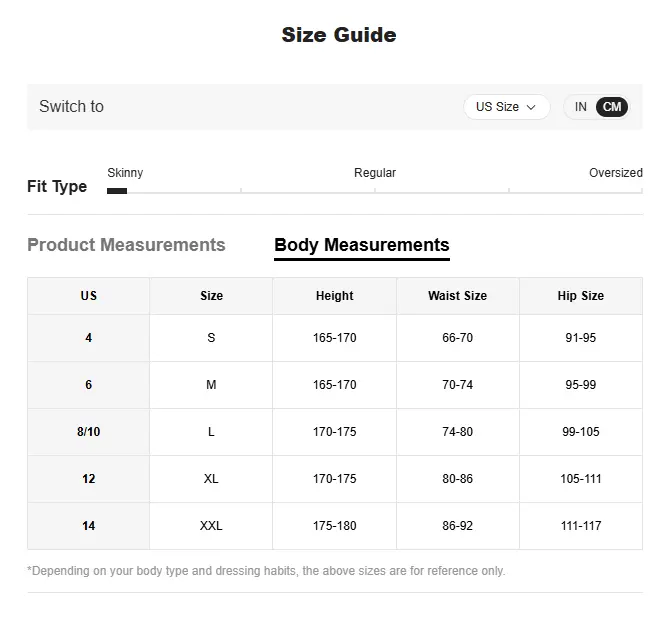Click the US Size dropdown chevron arrow
670x630 pixels.
531,107
